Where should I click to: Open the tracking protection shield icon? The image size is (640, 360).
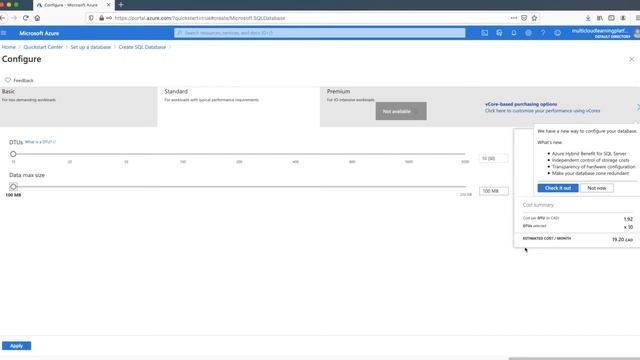click(x=91, y=18)
